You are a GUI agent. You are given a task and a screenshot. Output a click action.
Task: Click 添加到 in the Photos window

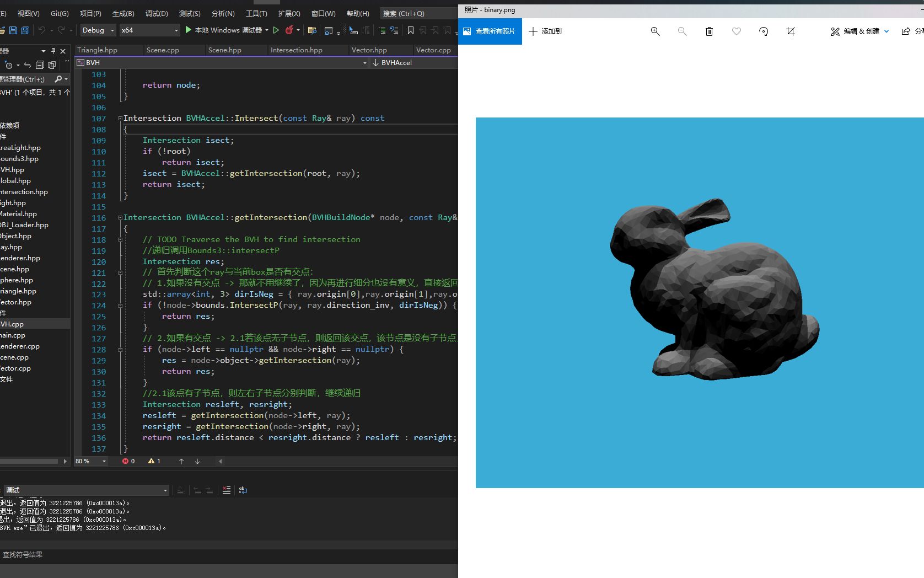tap(545, 31)
